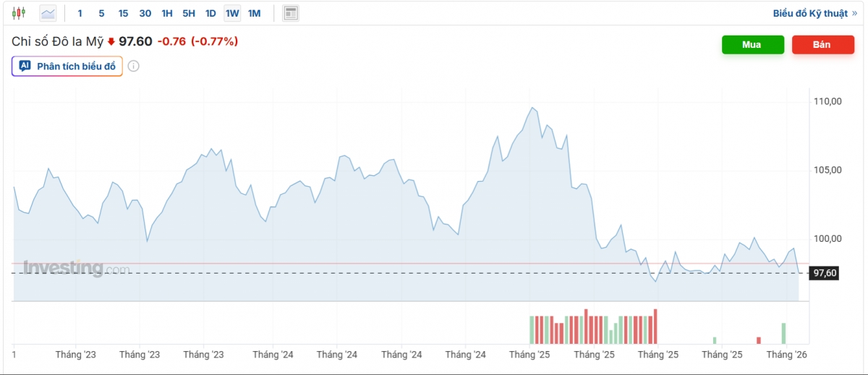The height and width of the screenshot is (375, 868).
Task: Choose the 30 minute interval
Action: [x=145, y=13]
